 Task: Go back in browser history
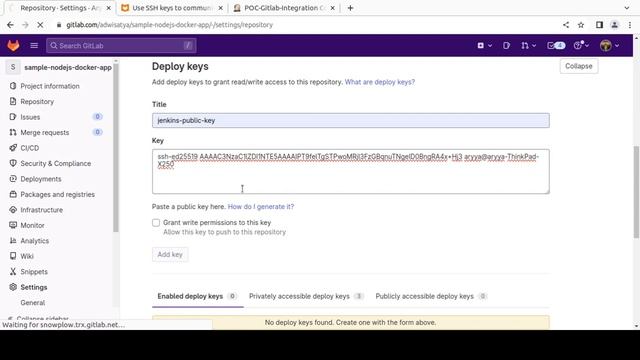(10, 25)
